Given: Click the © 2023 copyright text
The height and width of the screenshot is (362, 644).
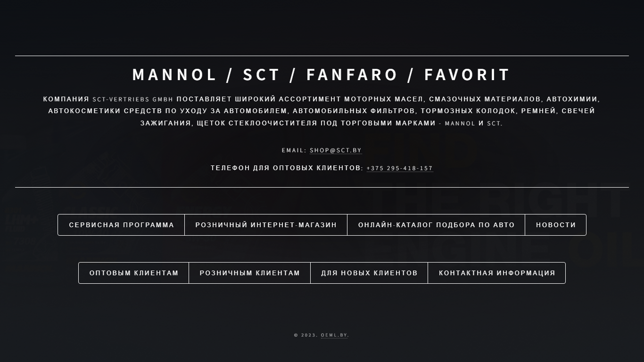Looking at the screenshot, I should [306, 335].
